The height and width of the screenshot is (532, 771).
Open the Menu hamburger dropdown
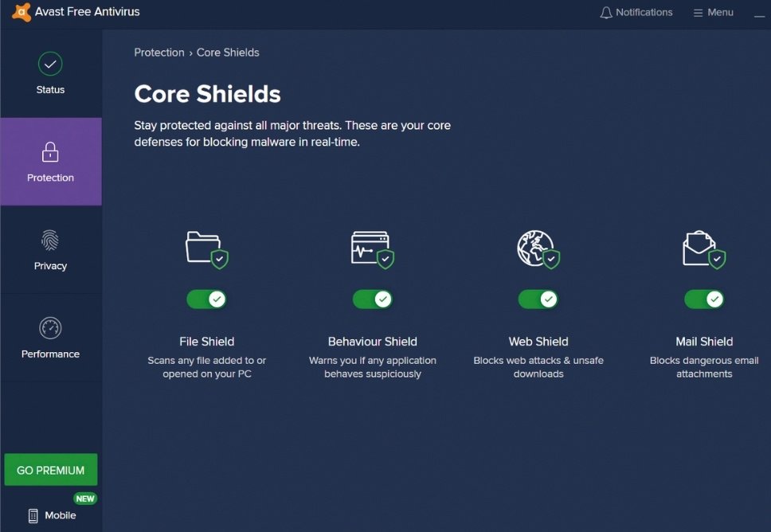tap(713, 13)
